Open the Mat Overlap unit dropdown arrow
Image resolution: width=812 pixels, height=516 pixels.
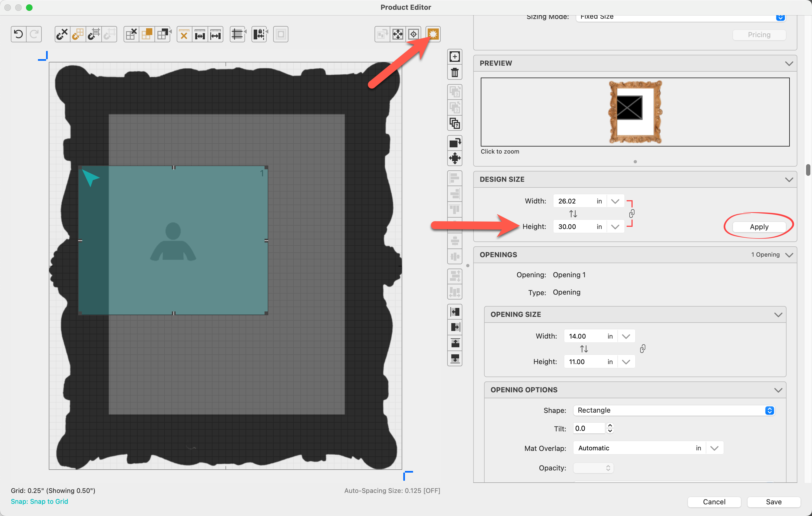pos(714,448)
